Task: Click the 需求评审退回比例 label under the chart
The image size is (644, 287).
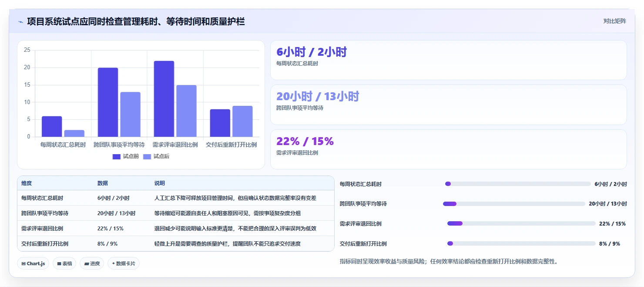Action: coord(175,145)
